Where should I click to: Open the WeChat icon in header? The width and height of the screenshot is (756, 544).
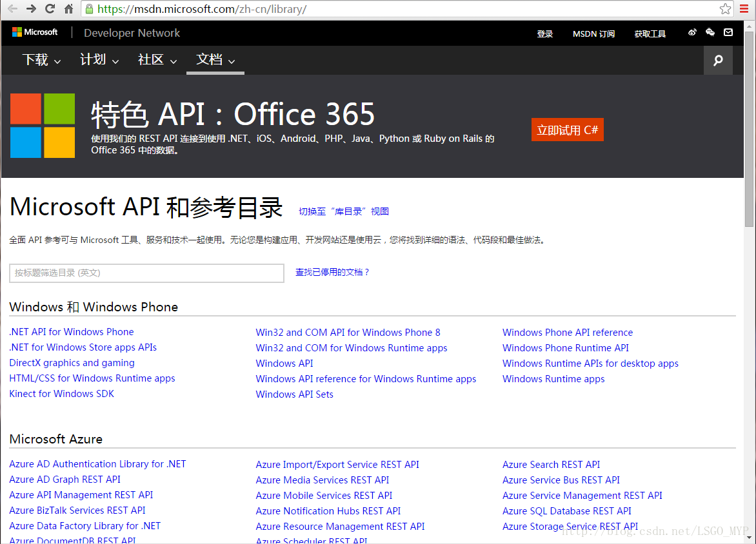(710, 32)
